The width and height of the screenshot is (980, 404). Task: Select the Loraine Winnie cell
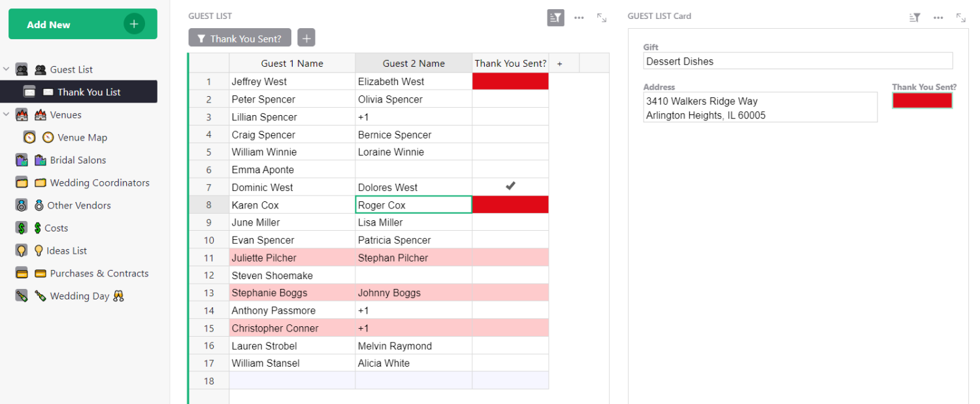tap(414, 152)
